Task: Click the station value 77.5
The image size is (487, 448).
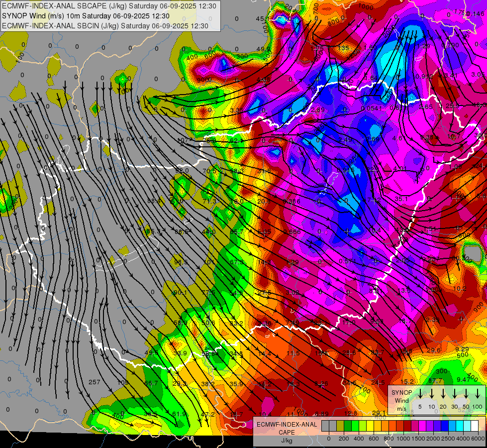Action: point(208,292)
